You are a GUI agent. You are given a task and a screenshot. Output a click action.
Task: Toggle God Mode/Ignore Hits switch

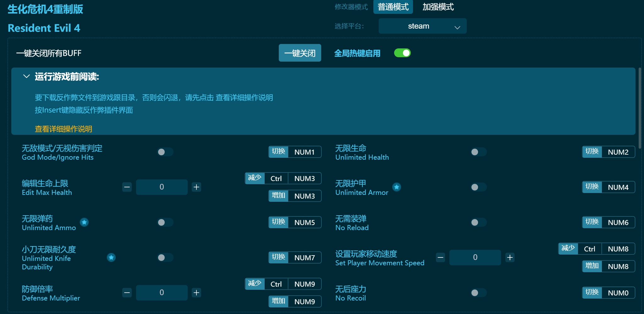(165, 152)
